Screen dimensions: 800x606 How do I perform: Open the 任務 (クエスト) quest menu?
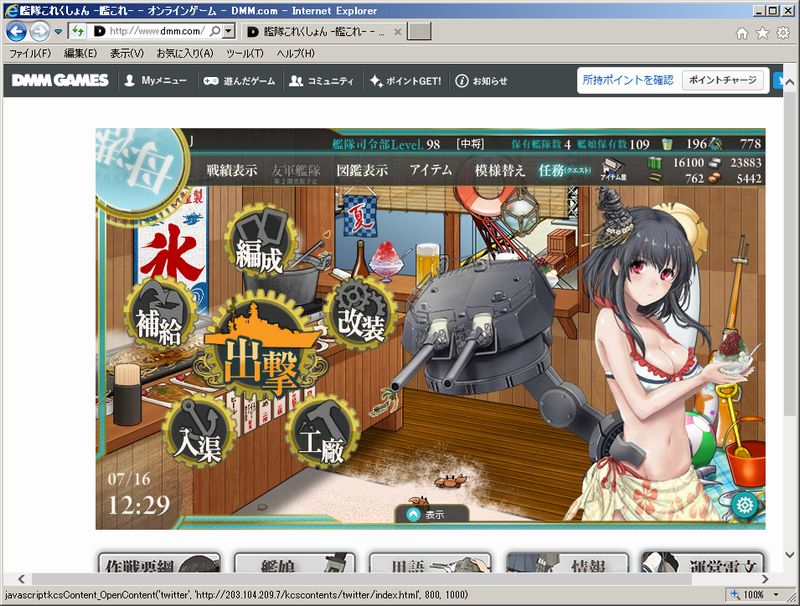point(565,170)
